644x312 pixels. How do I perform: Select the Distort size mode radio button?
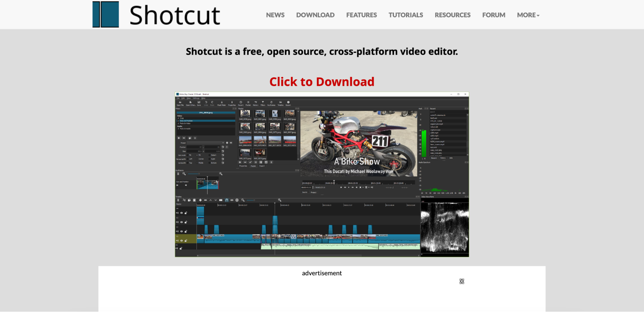point(209,155)
